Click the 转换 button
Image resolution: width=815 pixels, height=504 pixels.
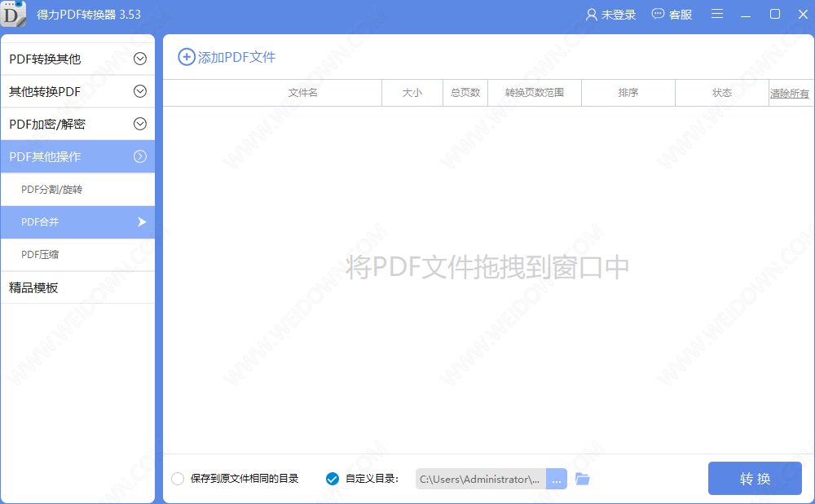[x=755, y=479]
